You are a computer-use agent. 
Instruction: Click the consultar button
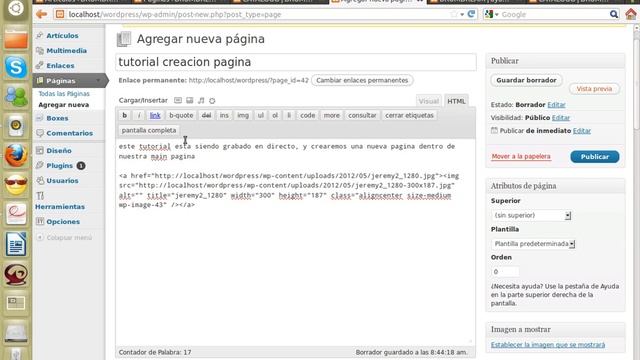[362, 116]
